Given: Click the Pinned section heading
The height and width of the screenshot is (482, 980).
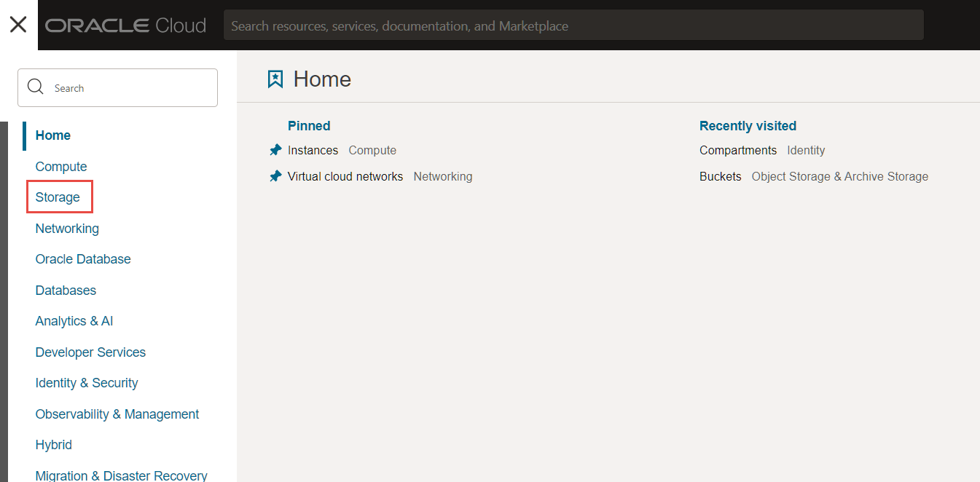Looking at the screenshot, I should coord(309,126).
